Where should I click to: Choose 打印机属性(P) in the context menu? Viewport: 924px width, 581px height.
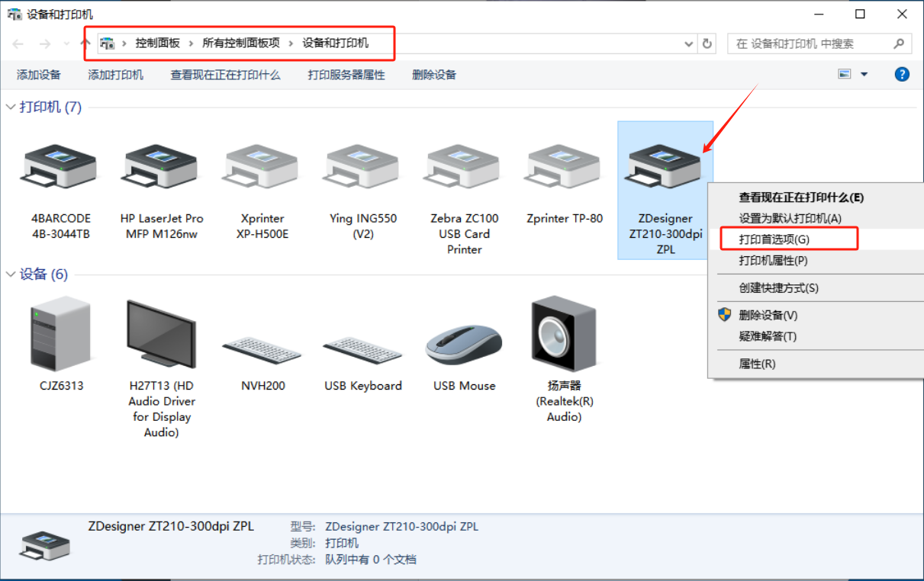click(x=773, y=261)
